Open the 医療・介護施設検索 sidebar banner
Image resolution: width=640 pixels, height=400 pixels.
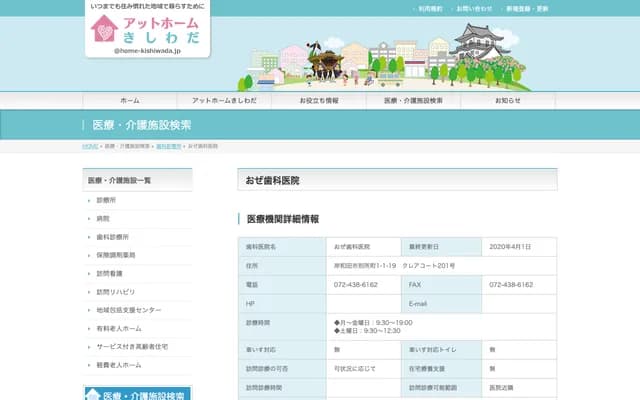pos(137,393)
